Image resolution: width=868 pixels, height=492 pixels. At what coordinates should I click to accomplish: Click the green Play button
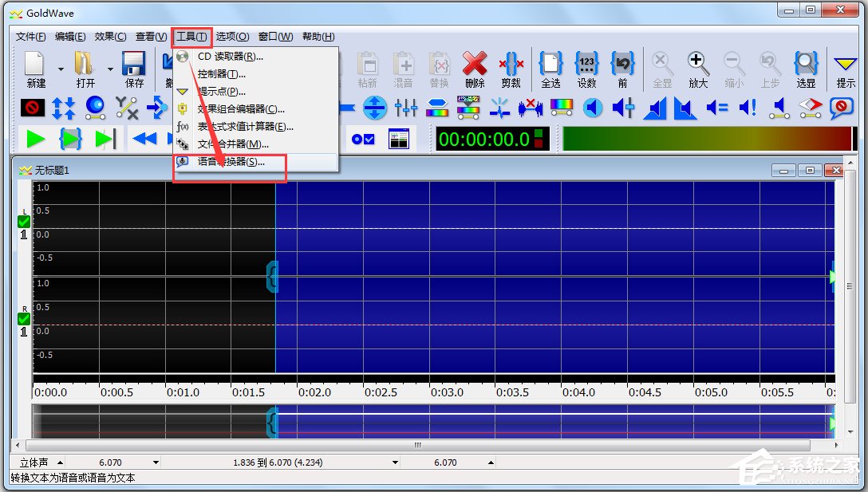click(36, 139)
